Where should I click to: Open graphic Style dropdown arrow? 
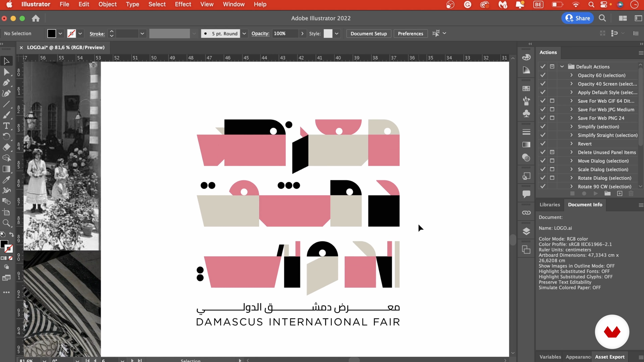[x=337, y=34]
